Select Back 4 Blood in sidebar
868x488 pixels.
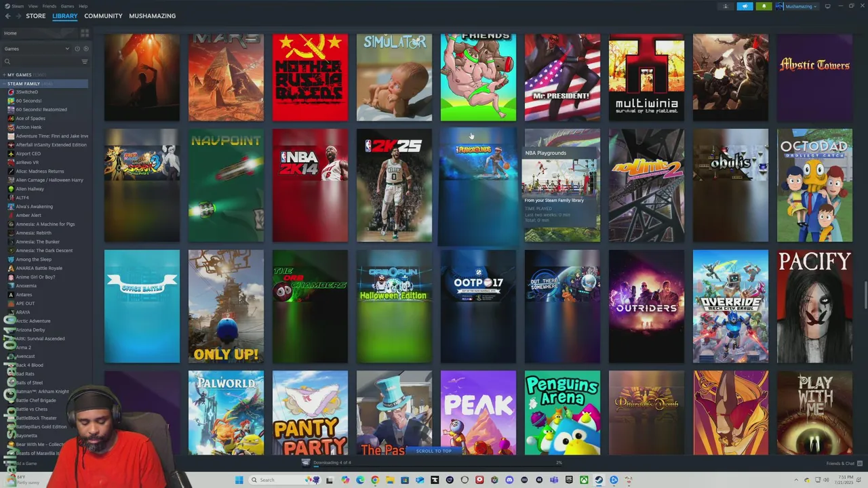[30, 365]
